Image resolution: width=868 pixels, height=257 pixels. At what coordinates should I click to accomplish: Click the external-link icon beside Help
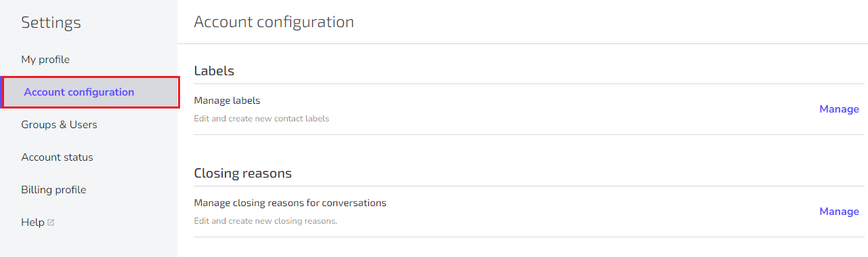(x=51, y=222)
